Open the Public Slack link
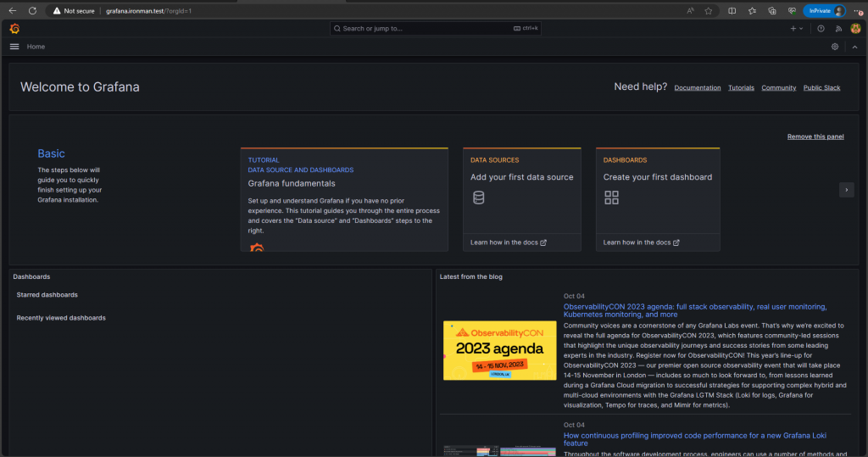 tap(822, 87)
